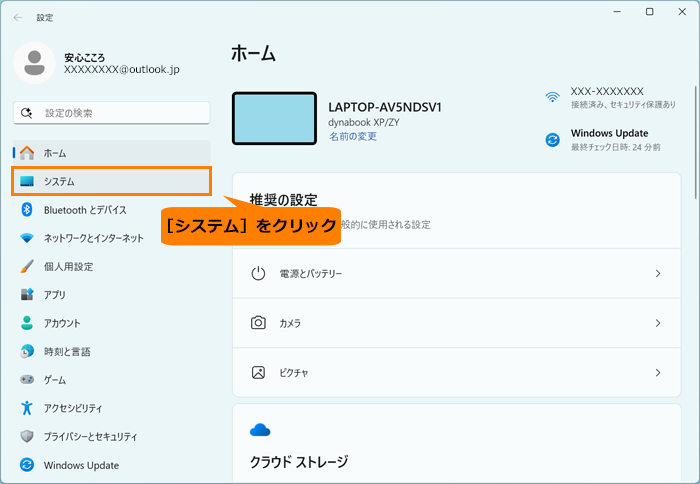
Task: Click the Time and language clock icon
Action: pyautogui.click(x=27, y=351)
